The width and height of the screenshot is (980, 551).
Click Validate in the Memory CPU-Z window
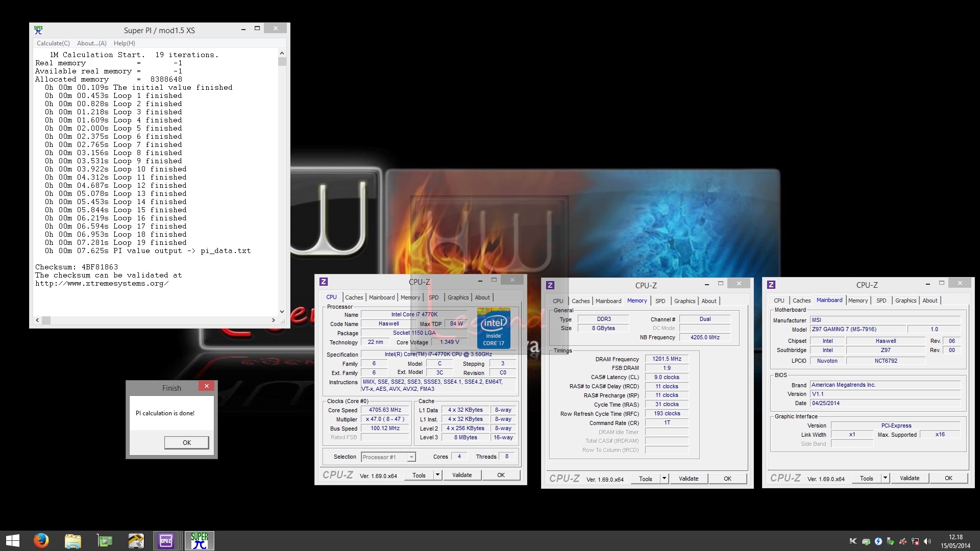click(689, 479)
